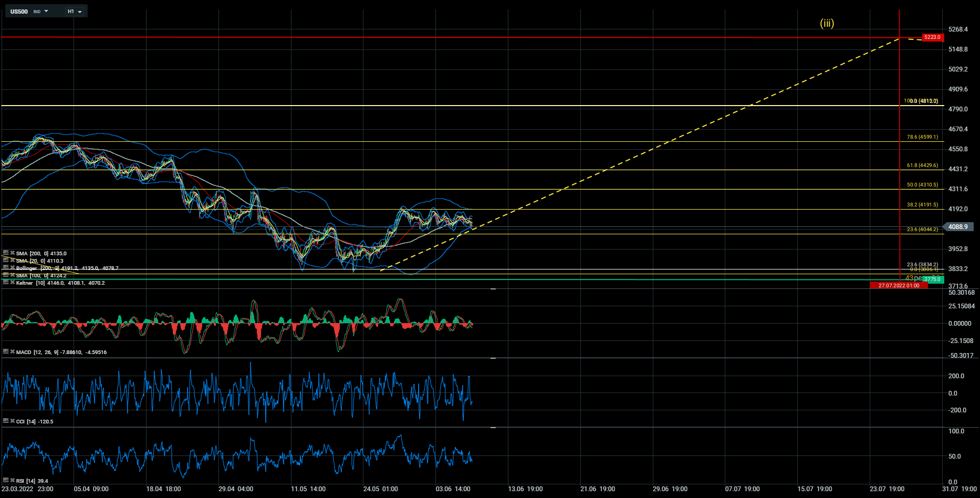This screenshot has height=498, width=980.
Task: Open CCI [14] settings icon
Action: [6, 421]
